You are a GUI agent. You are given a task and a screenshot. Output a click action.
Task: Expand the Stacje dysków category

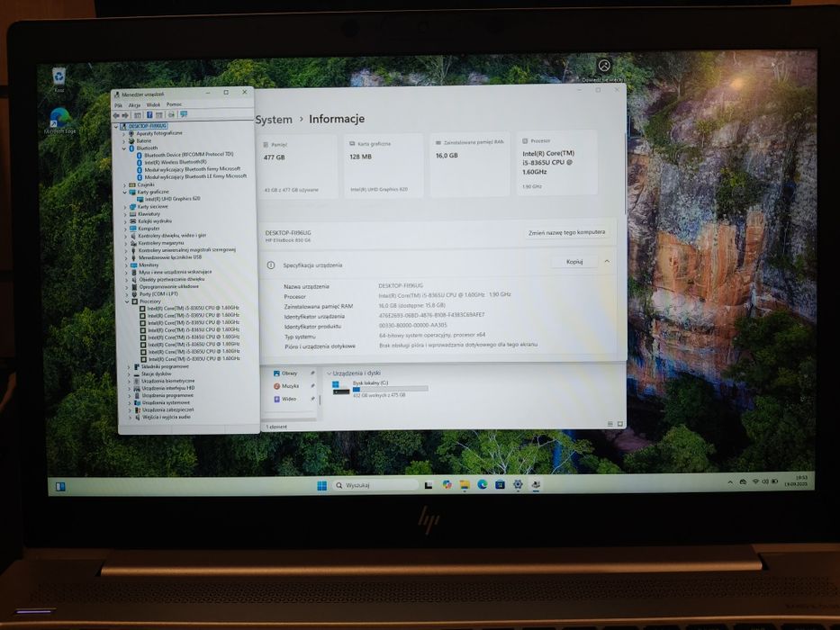coord(129,373)
